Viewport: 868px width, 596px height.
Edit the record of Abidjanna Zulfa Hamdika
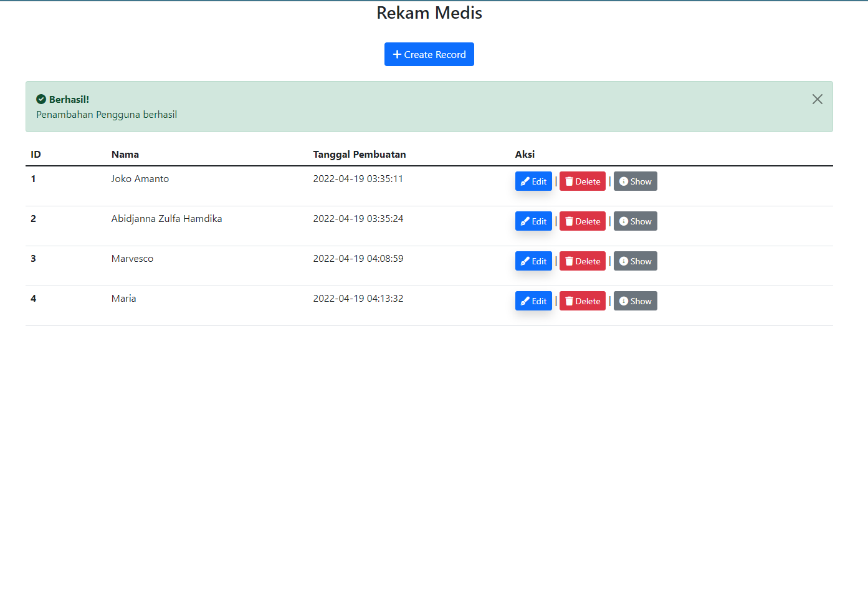[x=533, y=221]
